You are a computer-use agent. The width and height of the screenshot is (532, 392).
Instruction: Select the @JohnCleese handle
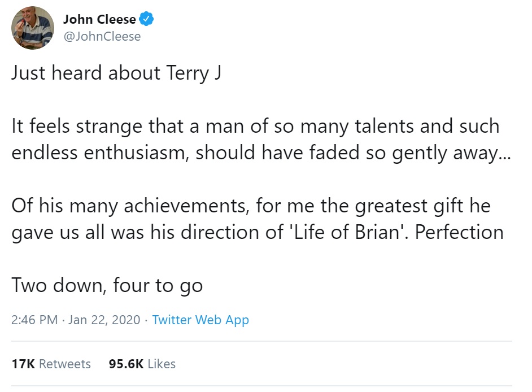[102, 37]
